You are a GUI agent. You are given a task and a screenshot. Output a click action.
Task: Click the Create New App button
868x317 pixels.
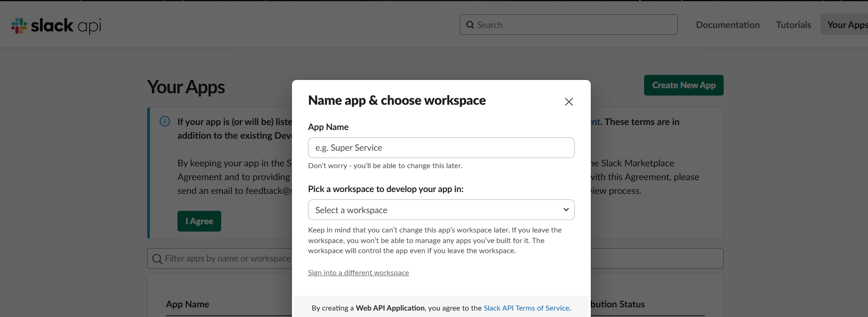click(x=684, y=85)
